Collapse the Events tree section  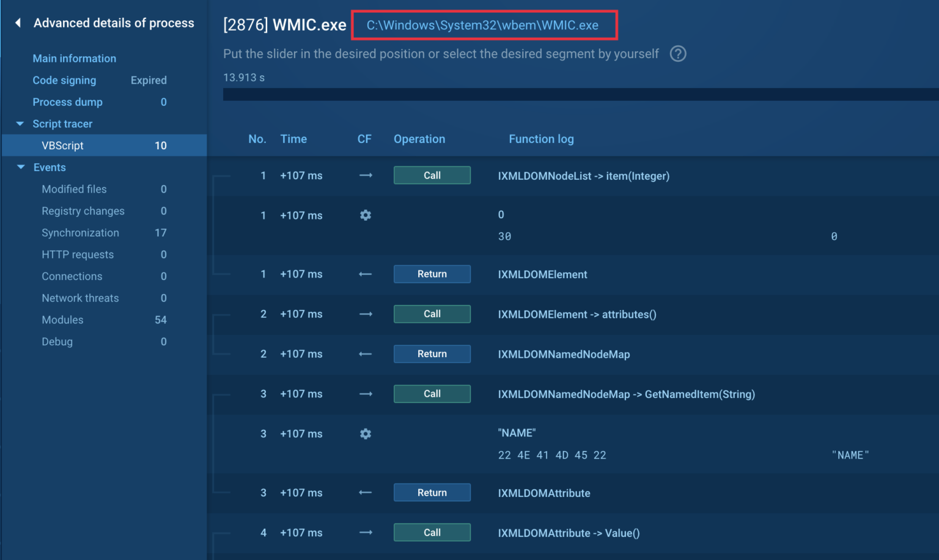click(x=21, y=168)
